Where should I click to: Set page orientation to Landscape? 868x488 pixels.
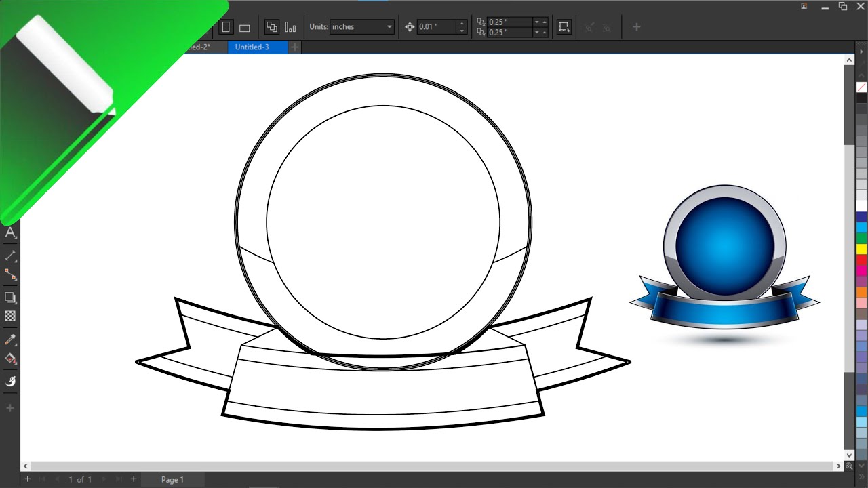pos(245,27)
